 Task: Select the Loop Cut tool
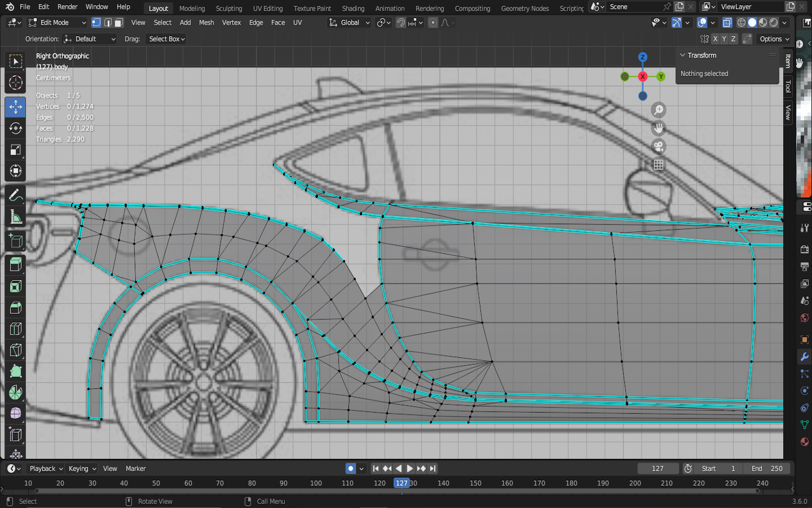coord(15,329)
